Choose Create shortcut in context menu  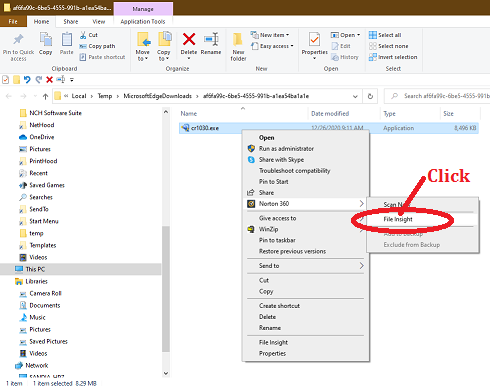click(x=279, y=306)
